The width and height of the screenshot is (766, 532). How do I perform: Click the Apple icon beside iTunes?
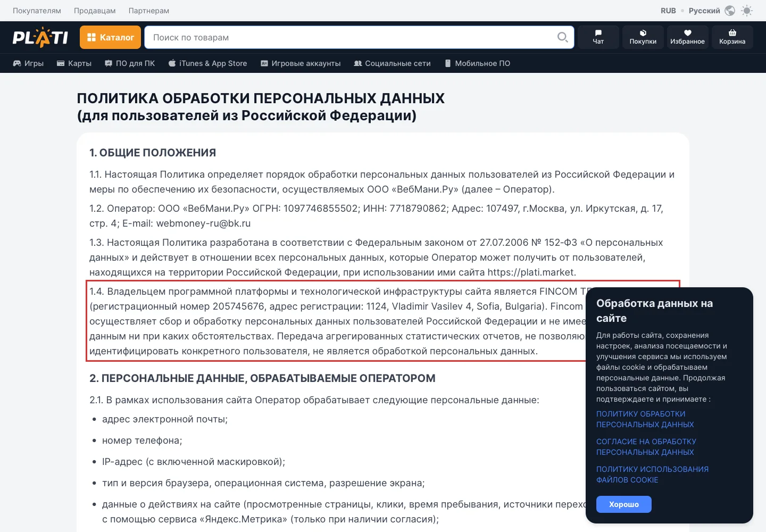[x=172, y=63]
